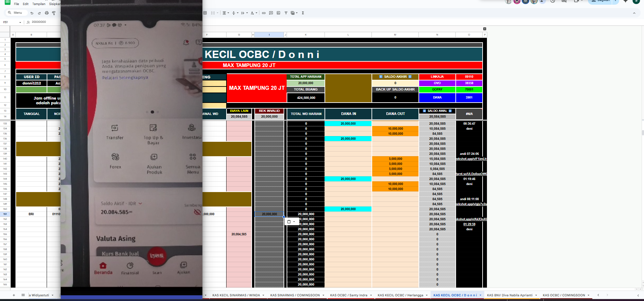The image size is (644, 301).
Task: Click the Borders icon in the toolbar
Action: point(205,13)
